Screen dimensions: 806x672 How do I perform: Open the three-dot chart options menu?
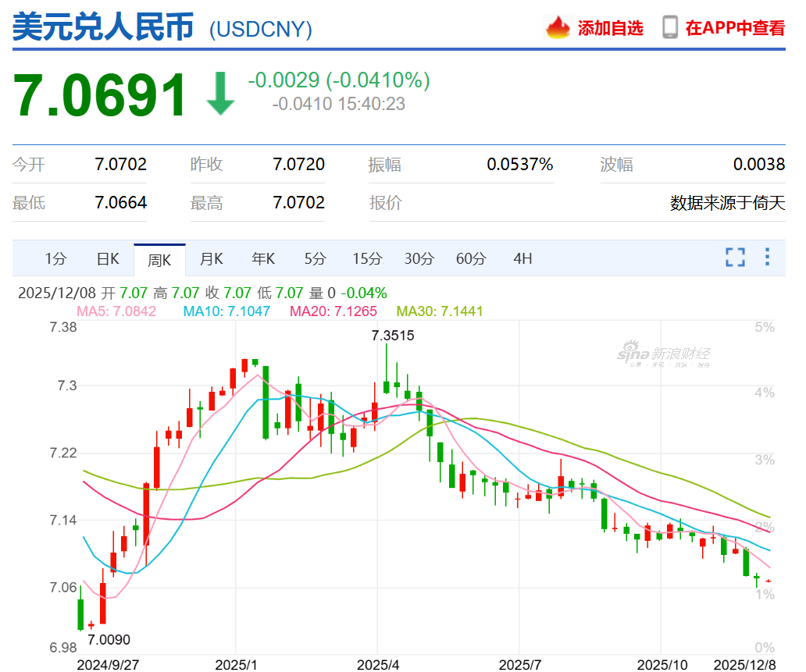pos(767,258)
